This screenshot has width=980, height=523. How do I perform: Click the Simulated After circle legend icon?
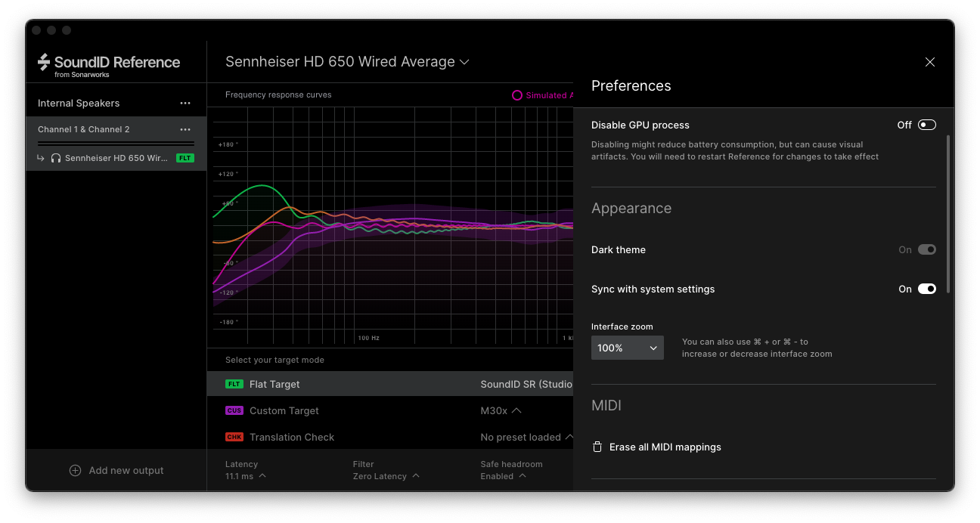pos(517,96)
